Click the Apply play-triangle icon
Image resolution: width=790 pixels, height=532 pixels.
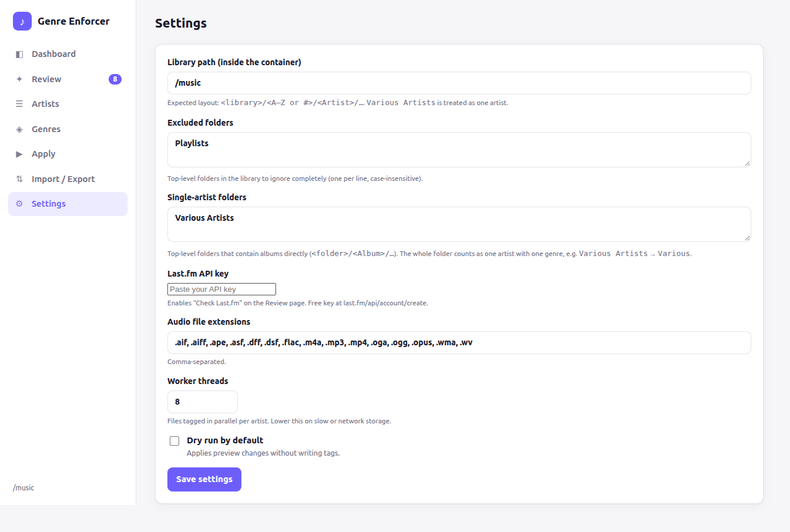19,154
